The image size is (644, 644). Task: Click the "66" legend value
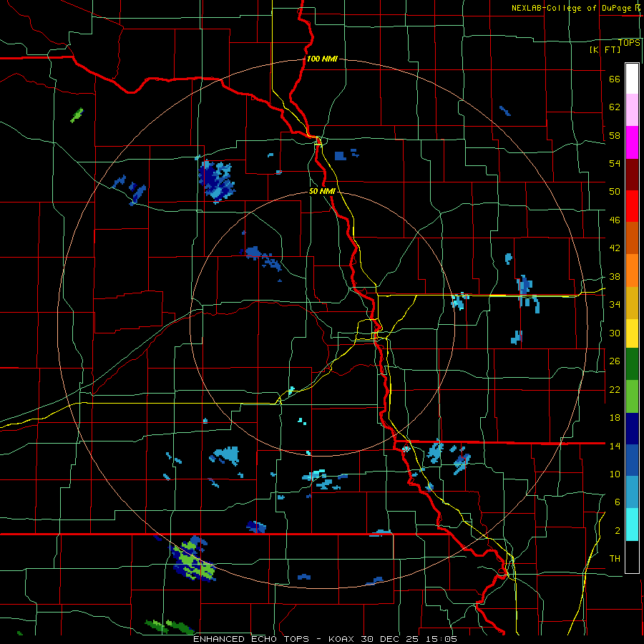point(615,79)
